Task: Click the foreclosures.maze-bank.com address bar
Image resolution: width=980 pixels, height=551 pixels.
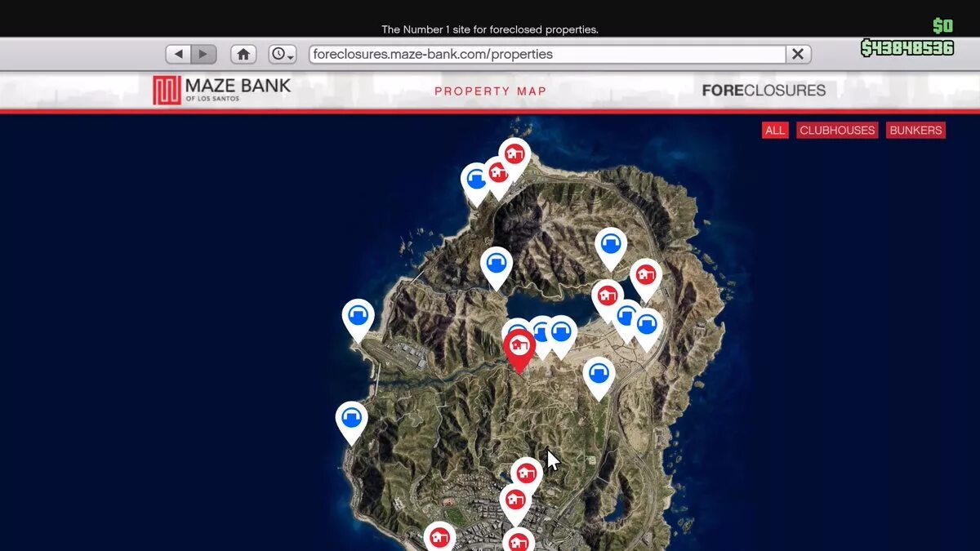Action: (x=547, y=54)
